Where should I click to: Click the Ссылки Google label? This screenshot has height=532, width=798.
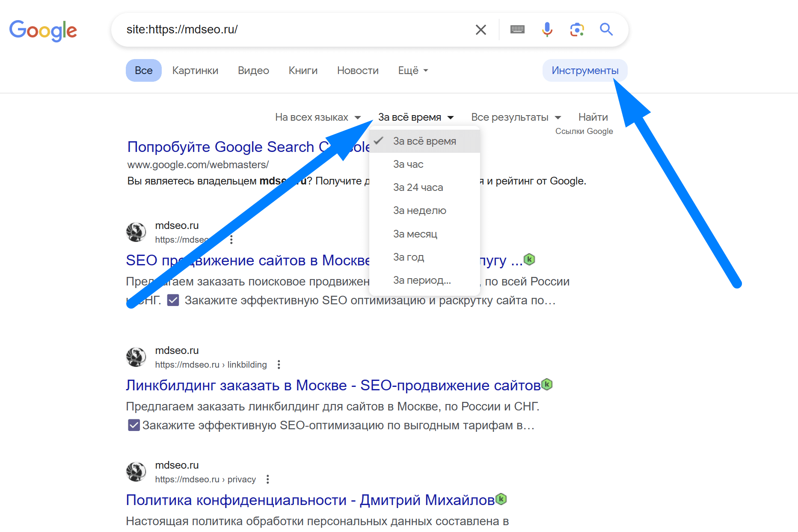[584, 131]
